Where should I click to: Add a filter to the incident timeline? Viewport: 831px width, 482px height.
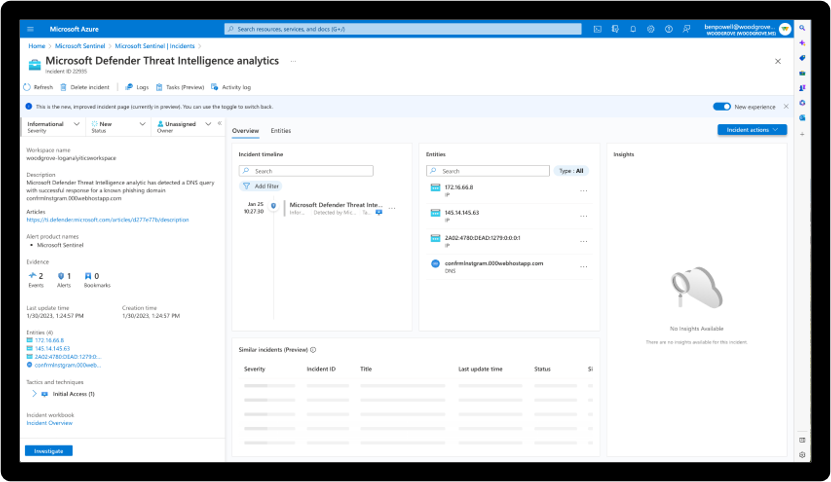click(x=261, y=186)
